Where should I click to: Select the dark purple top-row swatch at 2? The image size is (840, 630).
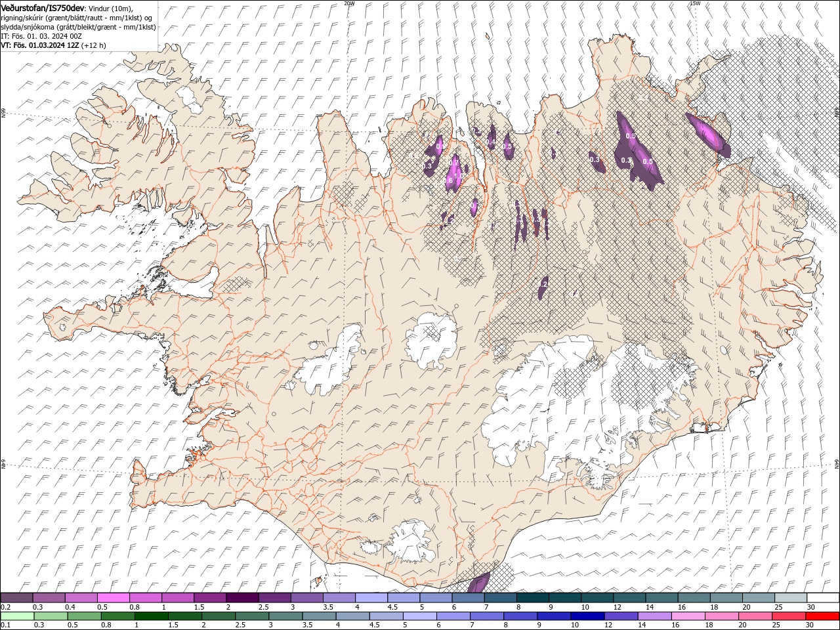241,598
